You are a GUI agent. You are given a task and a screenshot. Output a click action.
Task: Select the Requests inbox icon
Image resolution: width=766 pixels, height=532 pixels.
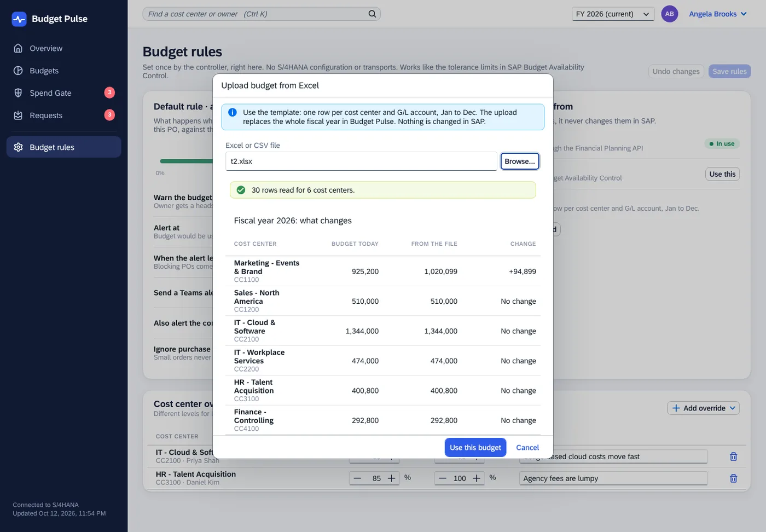[x=18, y=115]
